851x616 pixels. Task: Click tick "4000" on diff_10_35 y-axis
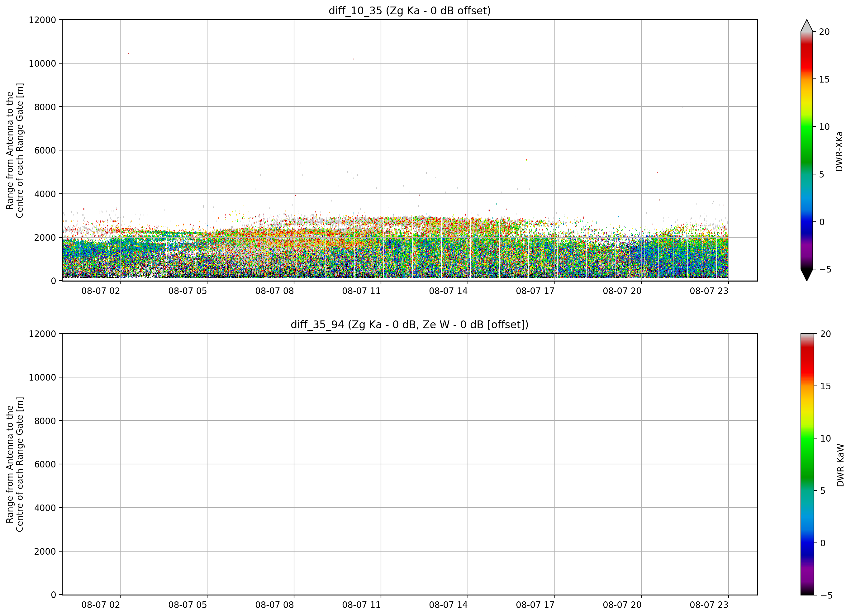45,194
